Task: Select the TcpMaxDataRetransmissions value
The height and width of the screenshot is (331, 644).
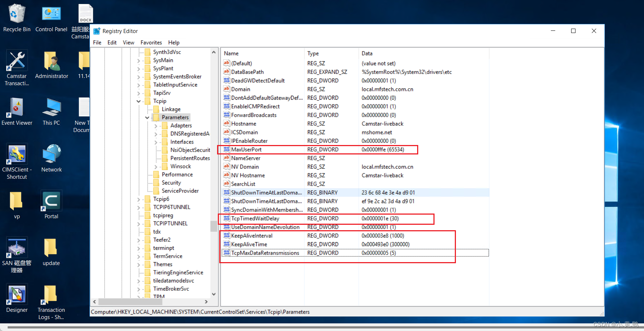Action: point(265,253)
